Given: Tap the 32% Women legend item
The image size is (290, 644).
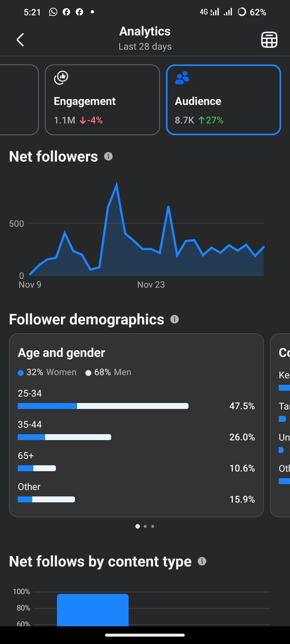Looking at the screenshot, I should click(x=47, y=372).
